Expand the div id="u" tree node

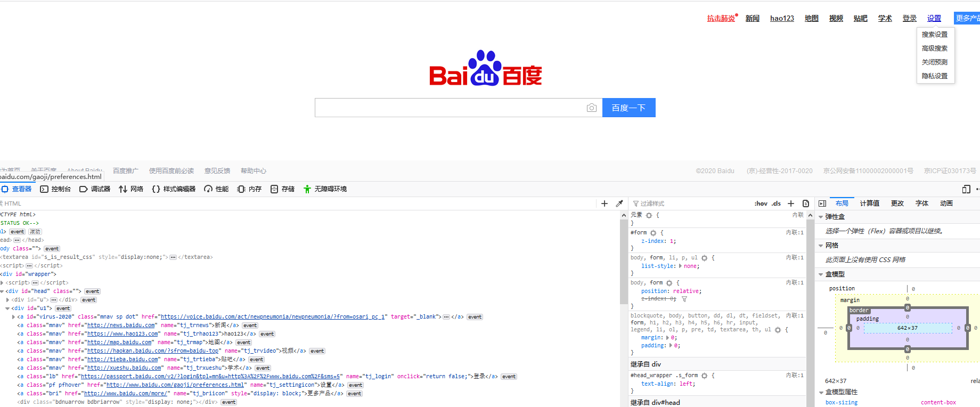pyautogui.click(x=7, y=300)
